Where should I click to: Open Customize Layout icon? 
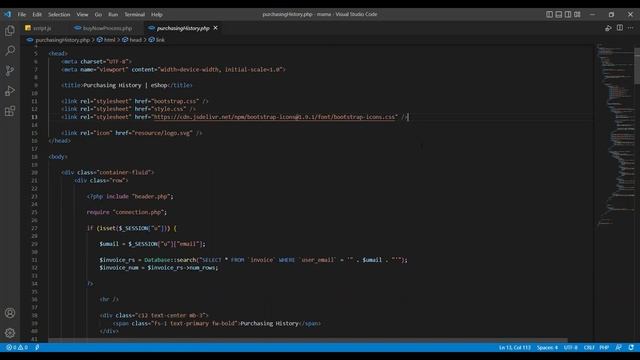click(577, 14)
